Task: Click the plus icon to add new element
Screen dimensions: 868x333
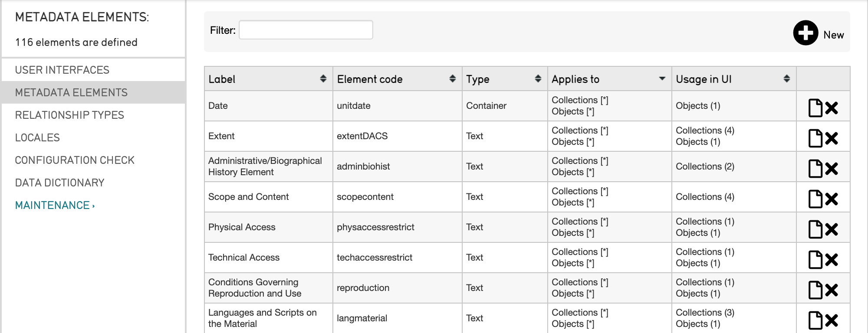Action: tap(806, 33)
